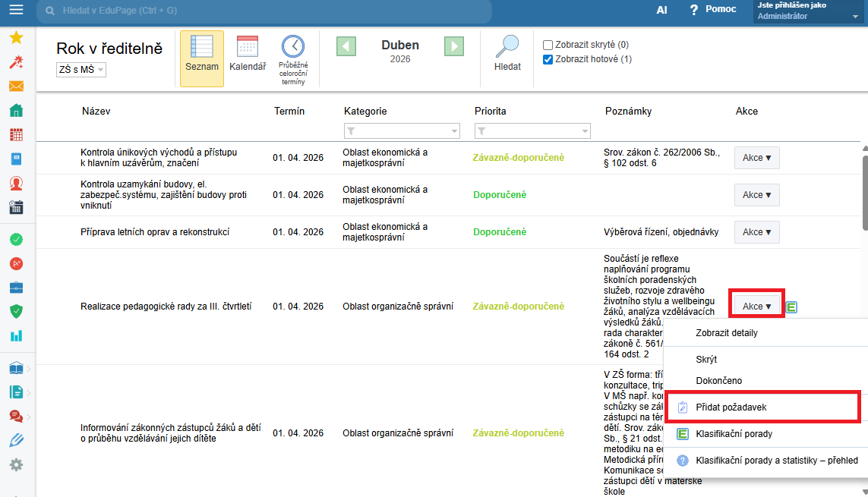
Task: Open the Pomoc help link
Action: 712,10
